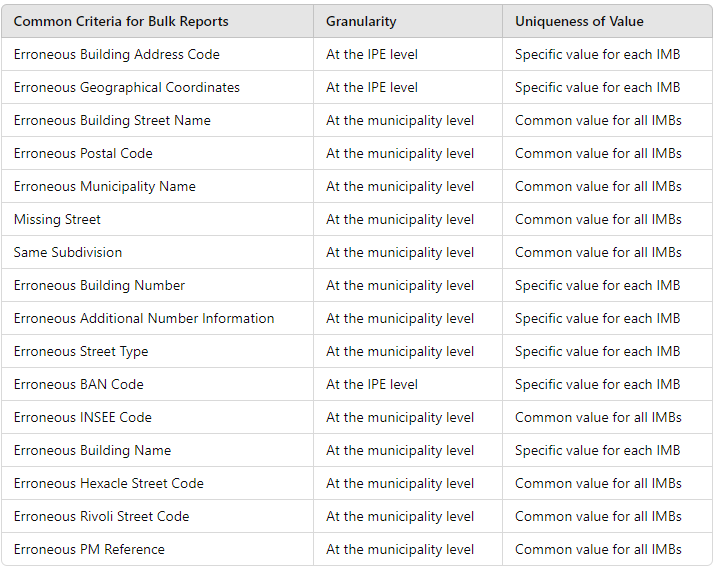
Task: Click the 'Uniqueness of Value' column header
Action: click(579, 21)
